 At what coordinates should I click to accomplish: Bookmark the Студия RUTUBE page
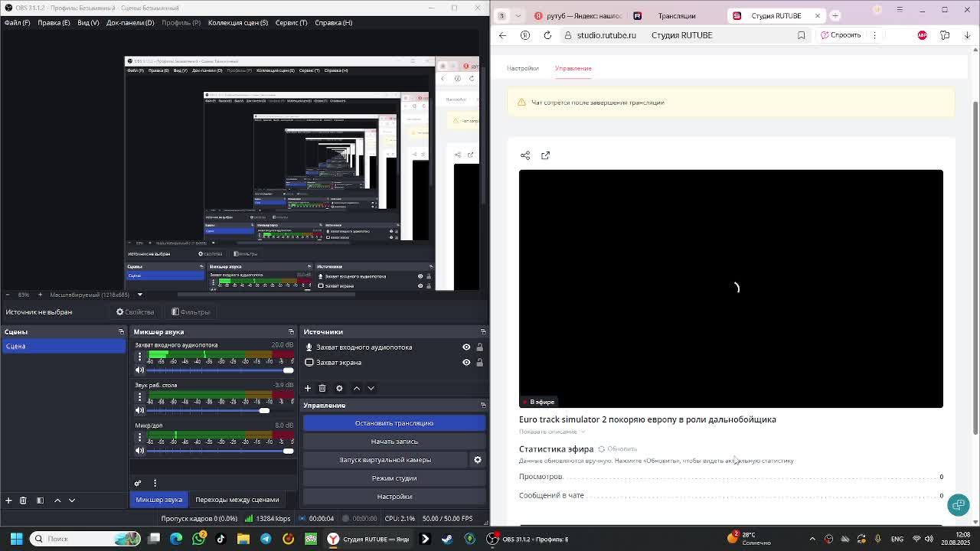click(x=802, y=35)
